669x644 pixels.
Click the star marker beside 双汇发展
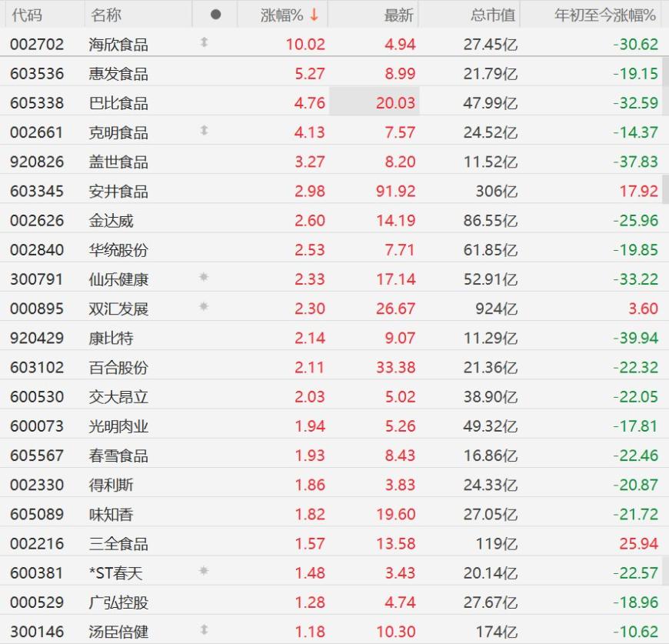pyautogui.click(x=204, y=306)
